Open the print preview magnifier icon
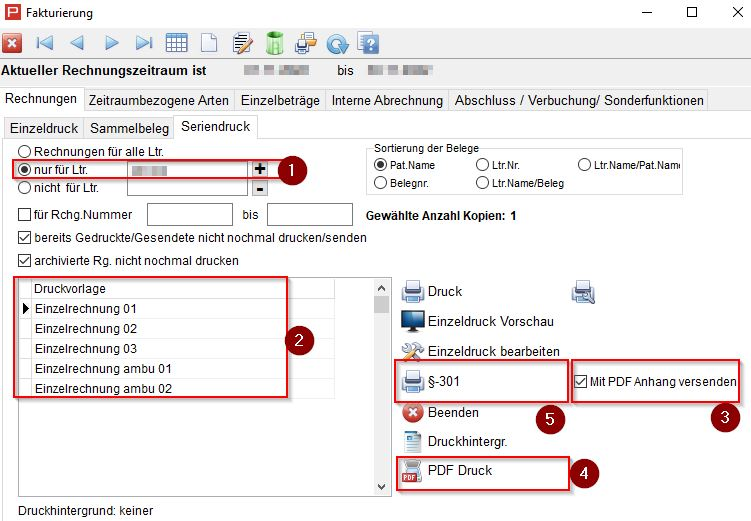 (x=583, y=292)
